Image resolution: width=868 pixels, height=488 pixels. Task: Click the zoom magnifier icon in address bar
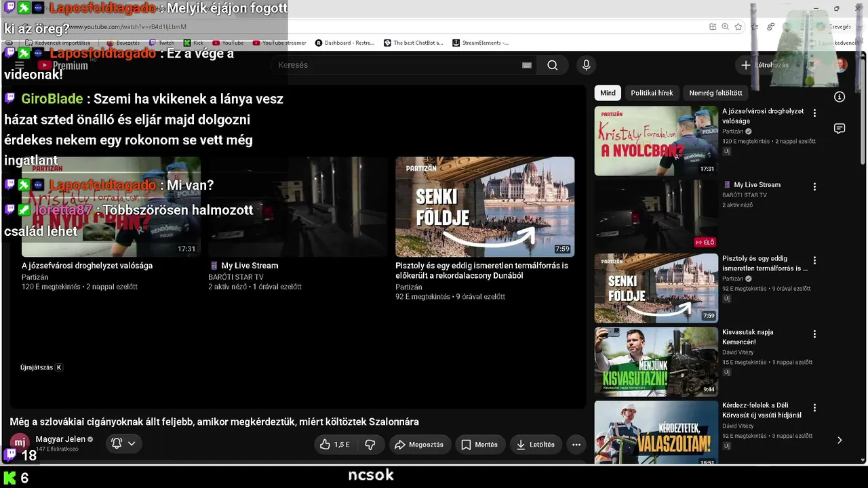coord(725,26)
